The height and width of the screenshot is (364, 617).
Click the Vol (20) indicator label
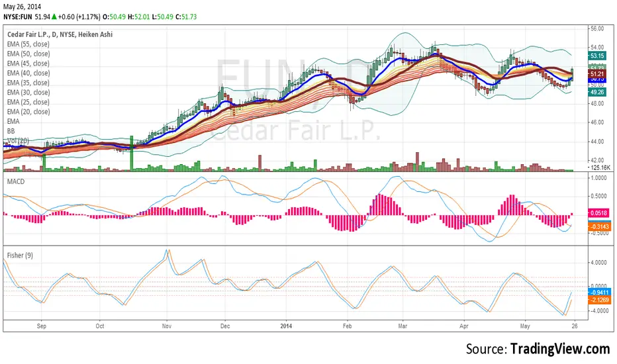pos(18,140)
